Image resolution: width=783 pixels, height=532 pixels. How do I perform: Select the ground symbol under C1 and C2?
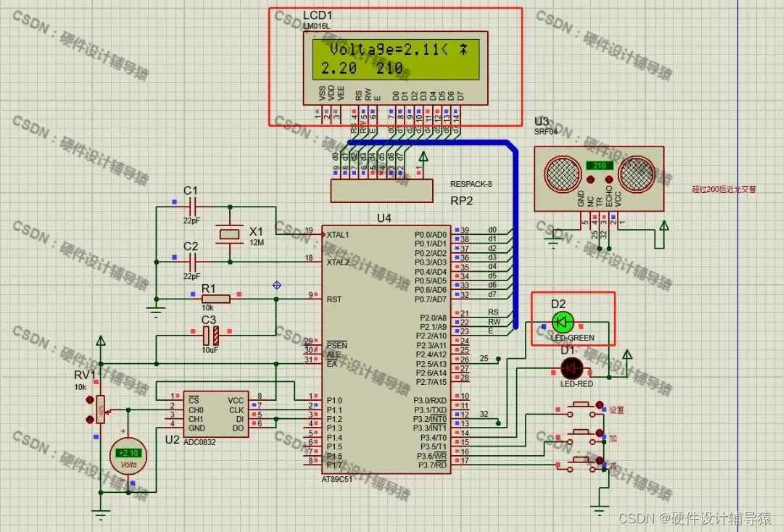click(157, 312)
